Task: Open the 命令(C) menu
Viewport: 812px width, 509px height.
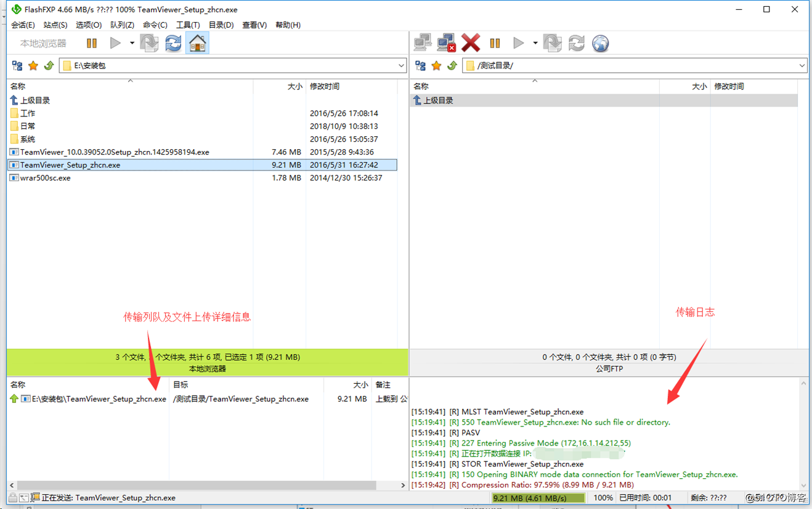Action: (x=155, y=25)
